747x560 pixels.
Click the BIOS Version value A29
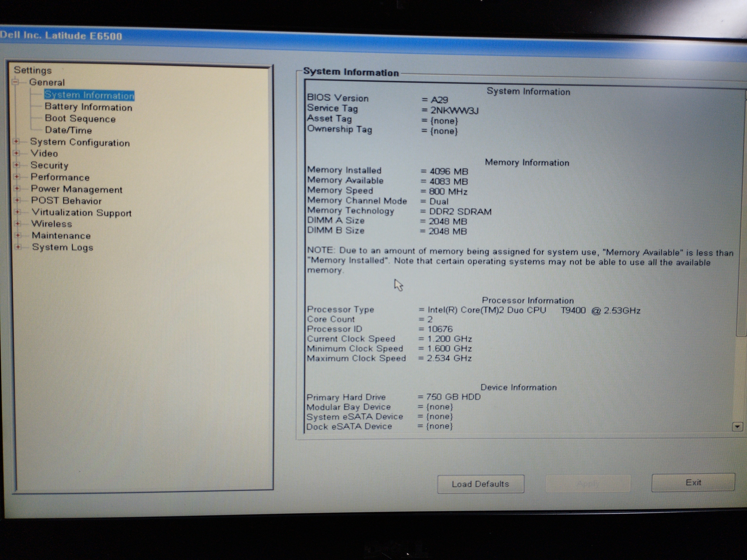pos(439,100)
